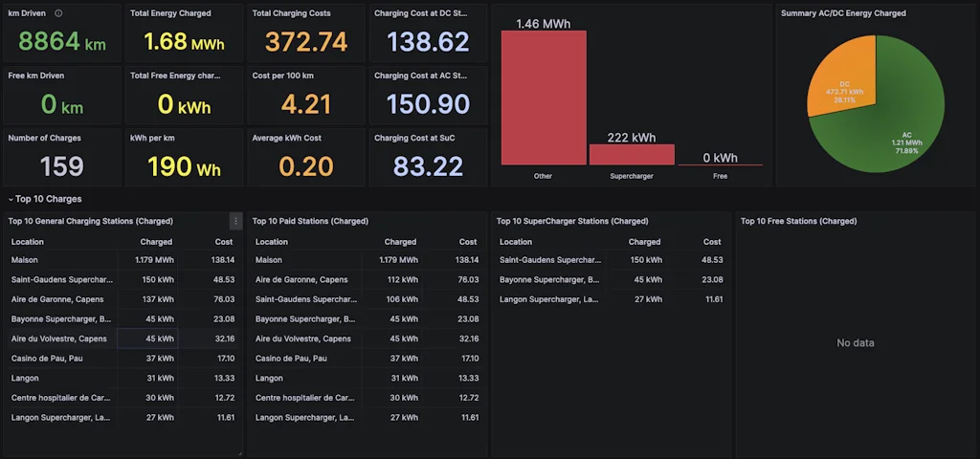
Task: Click Maison row in General Charging Stations table
Action: pos(25,260)
